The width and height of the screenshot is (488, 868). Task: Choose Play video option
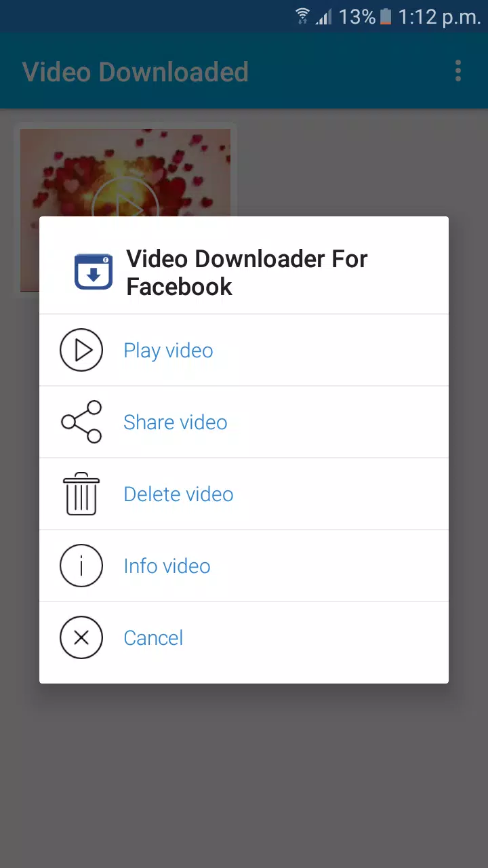point(244,350)
